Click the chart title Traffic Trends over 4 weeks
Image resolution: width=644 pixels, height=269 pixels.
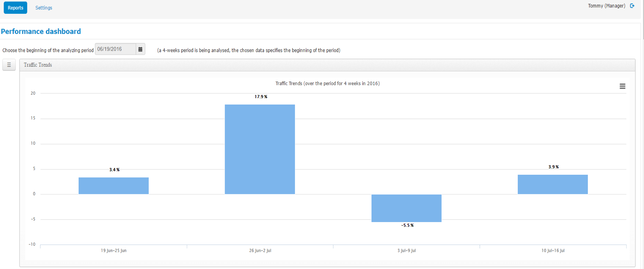point(327,84)
